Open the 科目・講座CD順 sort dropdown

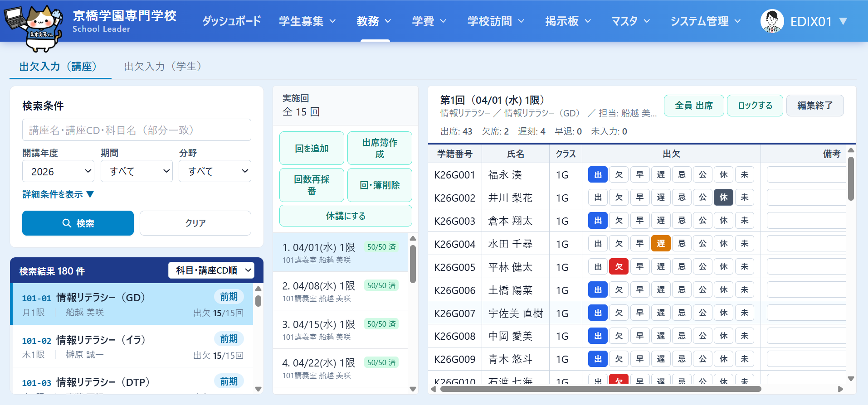211,270
